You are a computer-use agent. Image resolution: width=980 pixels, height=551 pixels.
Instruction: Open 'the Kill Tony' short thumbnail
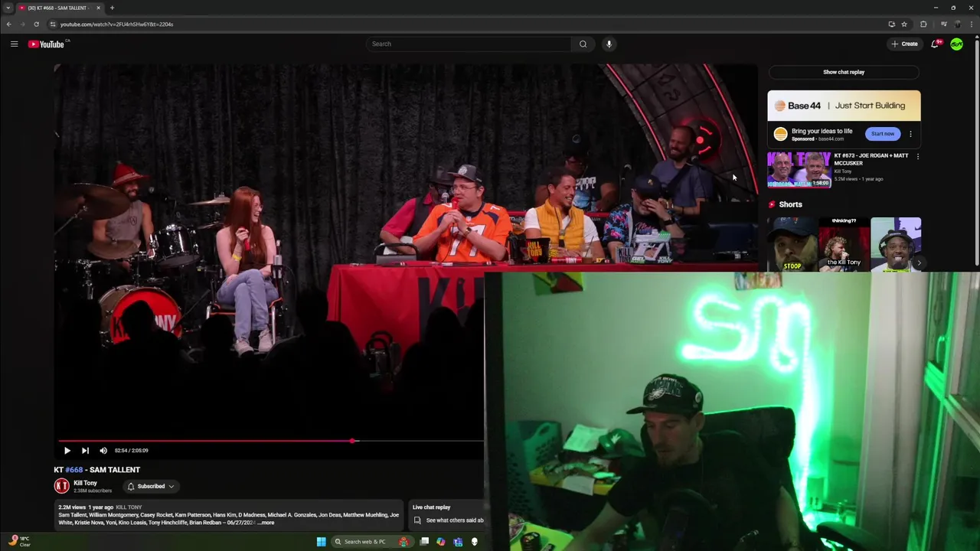pos(844,243)
